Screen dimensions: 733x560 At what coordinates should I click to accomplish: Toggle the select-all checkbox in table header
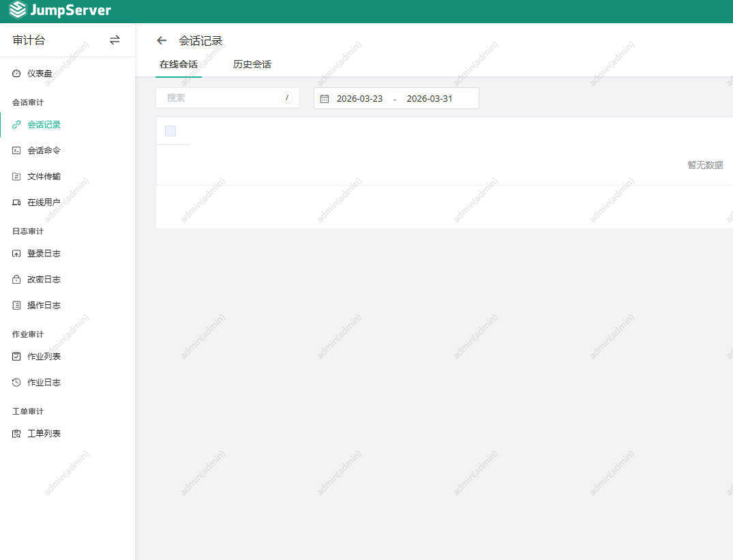170,131
